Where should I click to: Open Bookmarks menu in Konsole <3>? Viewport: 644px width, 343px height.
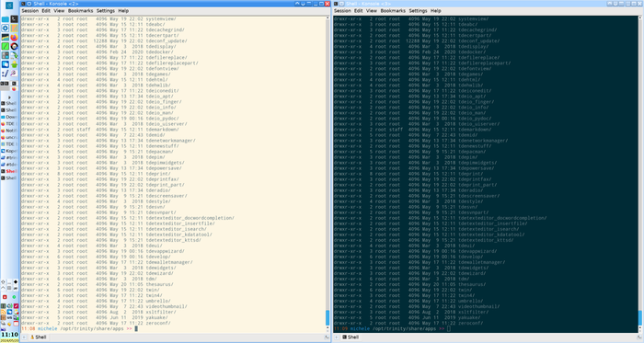pos(393,11)
